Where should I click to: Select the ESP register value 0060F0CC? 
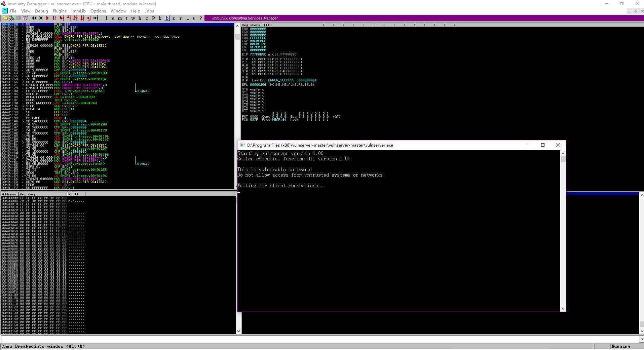click(x=258, y=41)
